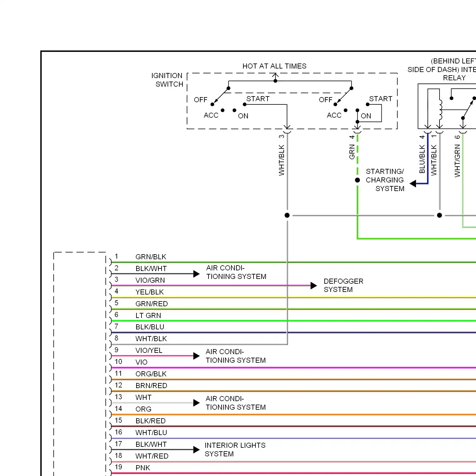476x476 pixels.
Task: Click the GRN/BLK label on pin 1
Action: (x=151, y=257)
